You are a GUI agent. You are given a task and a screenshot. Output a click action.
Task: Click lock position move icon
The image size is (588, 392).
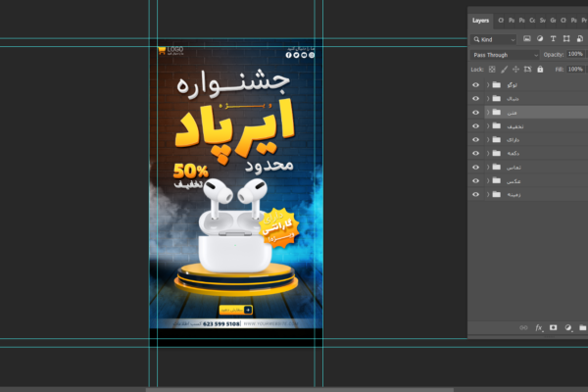pyautogui.click(x=516, y=70)
